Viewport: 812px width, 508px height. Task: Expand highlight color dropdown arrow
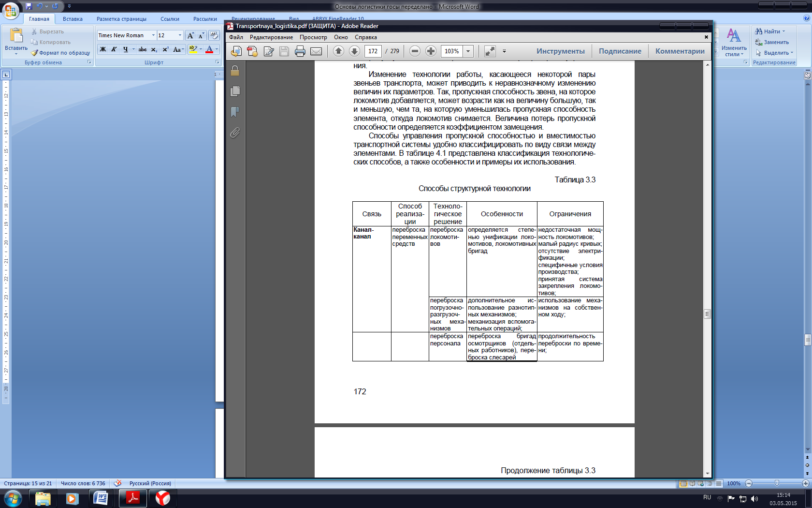[201, 49]
